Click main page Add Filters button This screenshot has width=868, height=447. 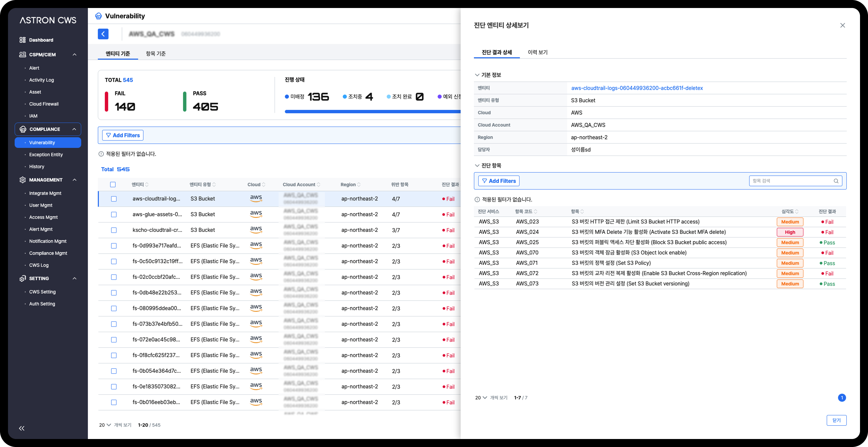pyautogui.click(x=123, y=135)
